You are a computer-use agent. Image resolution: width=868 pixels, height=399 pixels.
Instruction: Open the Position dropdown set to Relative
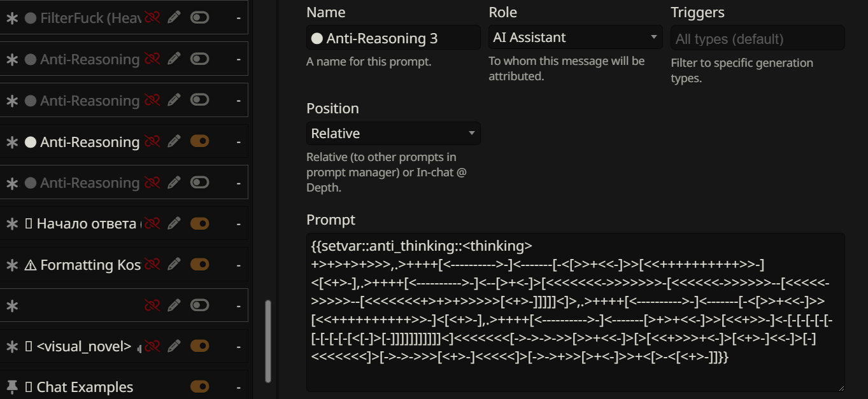394,134
